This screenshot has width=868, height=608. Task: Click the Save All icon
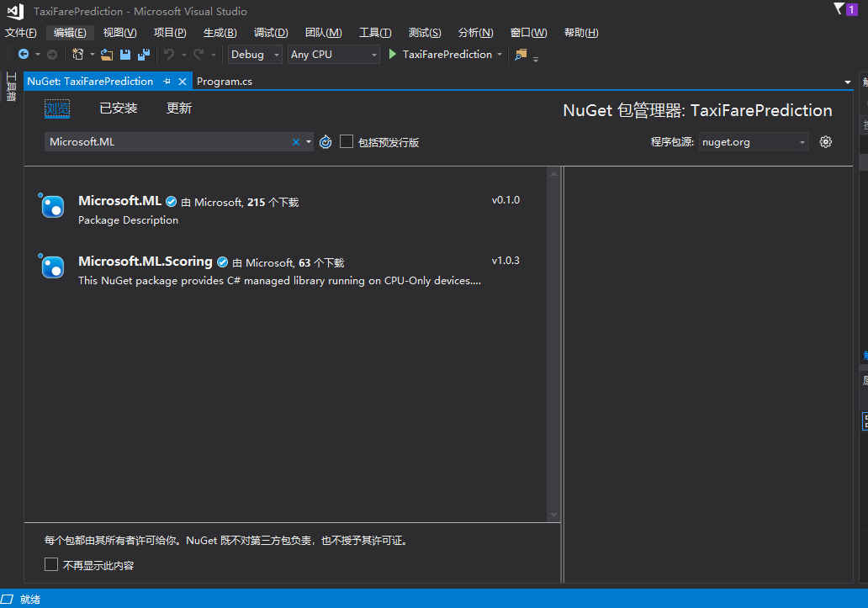click(x=143, y=55)
